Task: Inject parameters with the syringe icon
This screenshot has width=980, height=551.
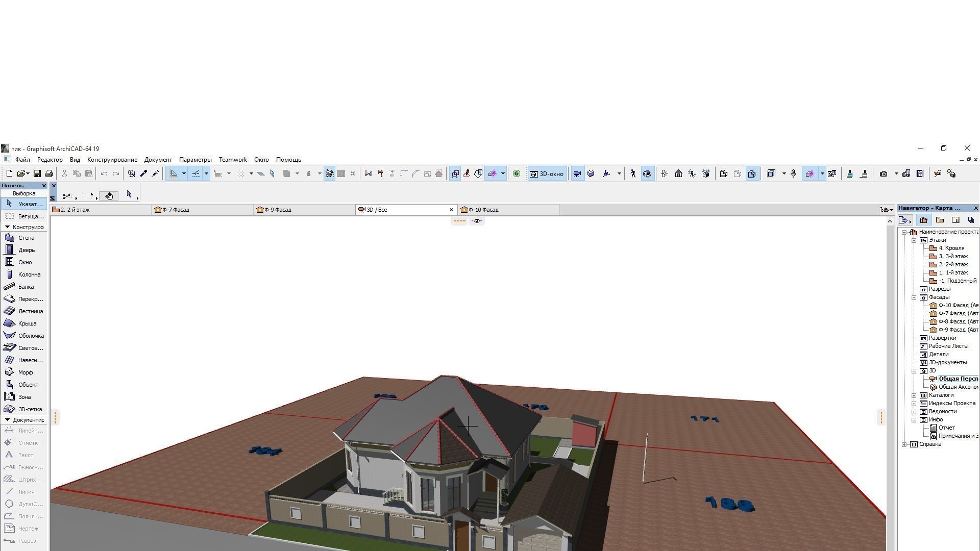Action: pos(156,174)
